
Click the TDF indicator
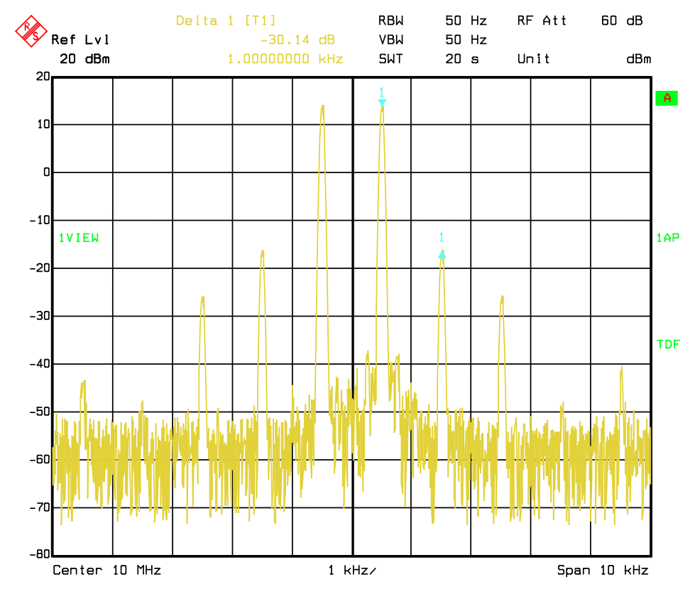point(669,344)
